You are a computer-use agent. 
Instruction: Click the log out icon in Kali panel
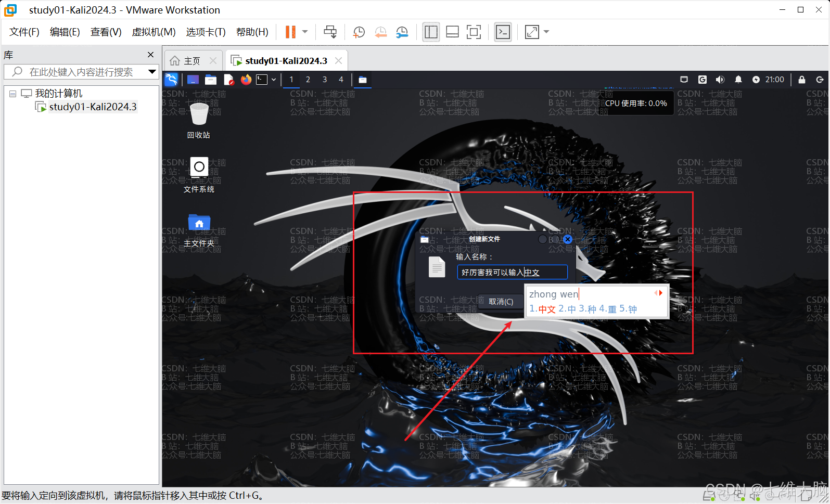click(820, 80)
